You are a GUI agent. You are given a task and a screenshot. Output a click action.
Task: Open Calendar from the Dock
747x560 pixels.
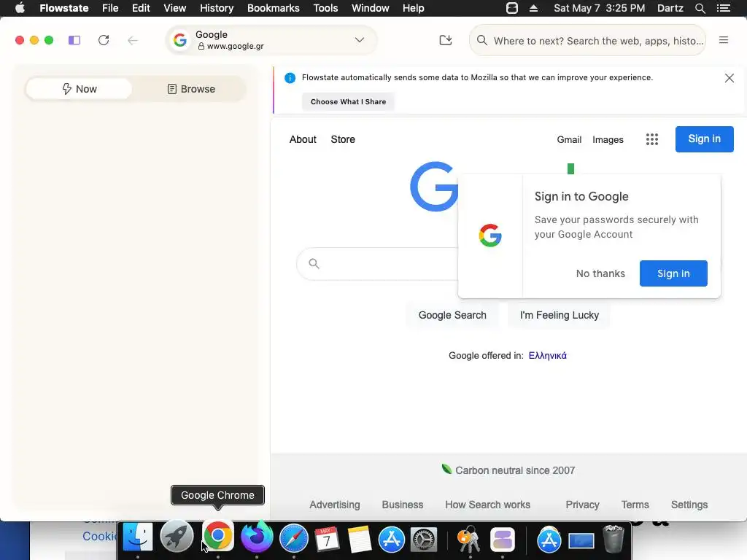coord(327,539)
